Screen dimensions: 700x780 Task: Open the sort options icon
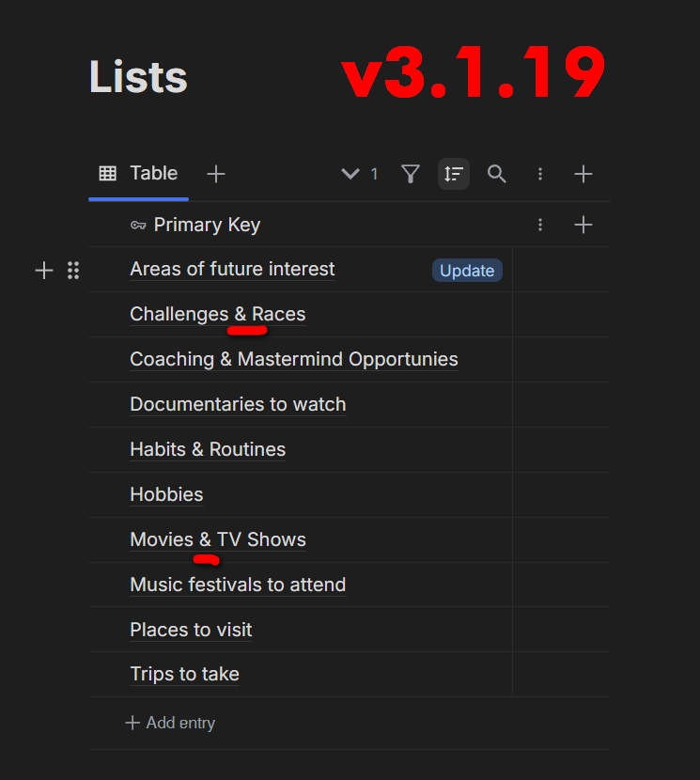pyautogui.click(x=454, y=174)
